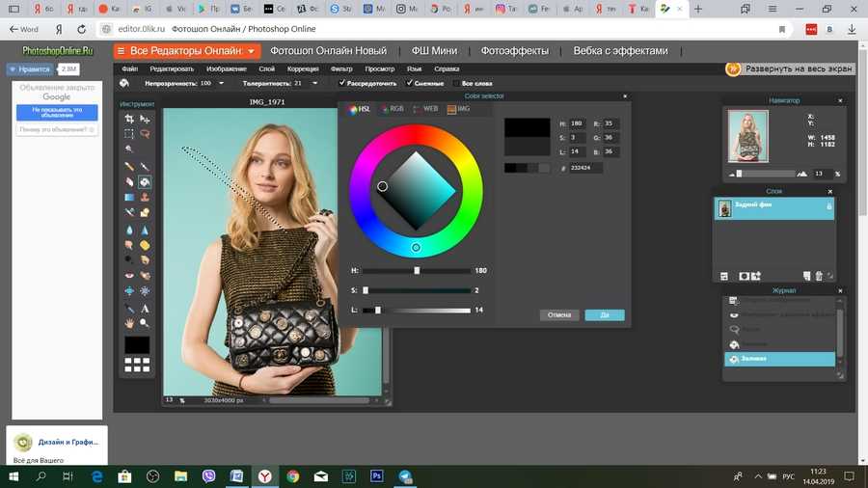
Task: Select the Blur drop tool
Action: pos(129,230)
